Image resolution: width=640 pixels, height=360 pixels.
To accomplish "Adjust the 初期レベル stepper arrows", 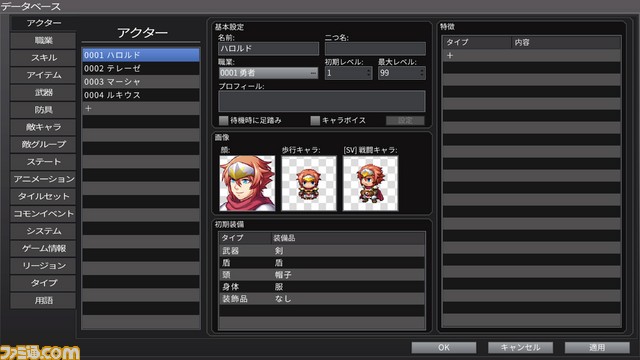I will click(369, 73).
